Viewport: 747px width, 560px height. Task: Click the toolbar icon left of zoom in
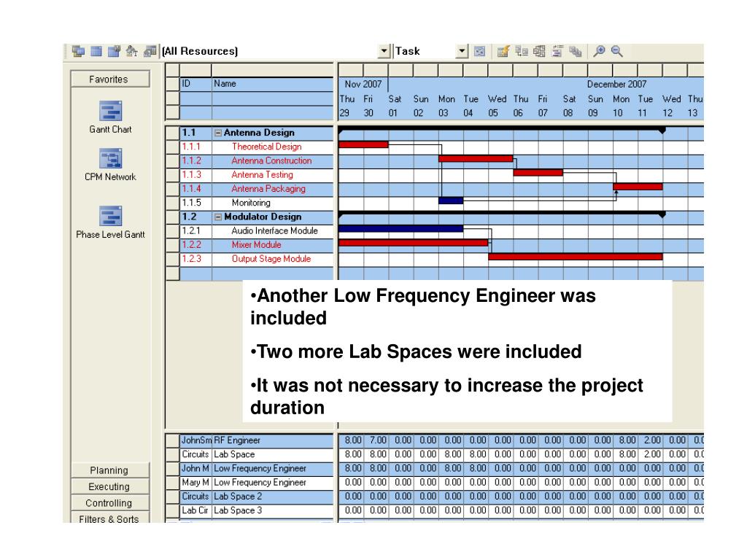[575, 51]
